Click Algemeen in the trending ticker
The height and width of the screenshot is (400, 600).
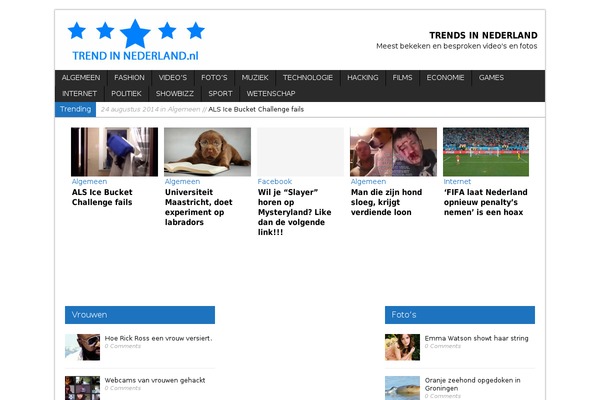click(184, 109)
